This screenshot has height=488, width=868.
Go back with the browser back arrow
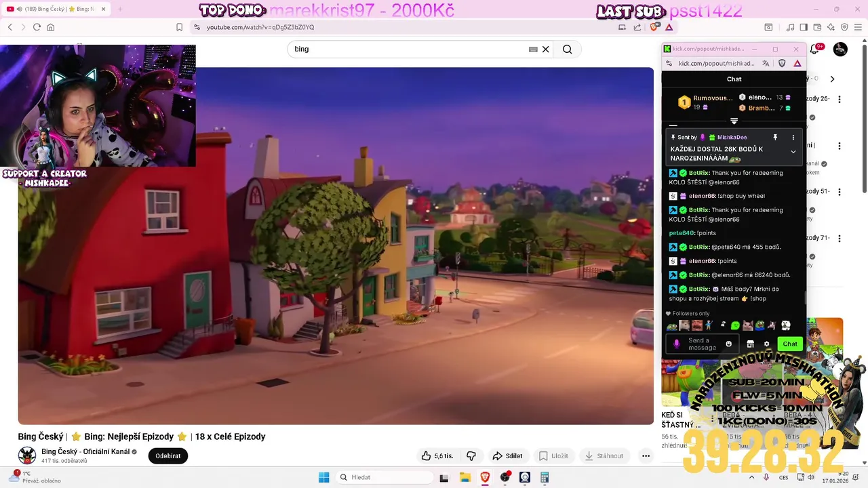pyautogui.click(x=10, y=27)
